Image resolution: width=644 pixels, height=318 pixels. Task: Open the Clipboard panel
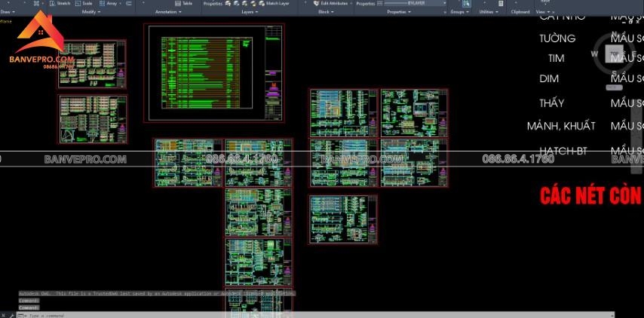[x=520, y=12]
